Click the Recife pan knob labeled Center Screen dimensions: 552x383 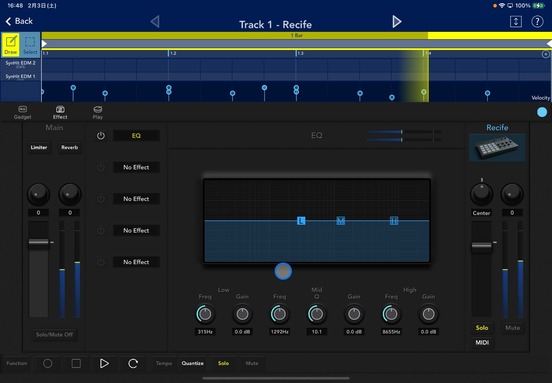coord(482,194)
